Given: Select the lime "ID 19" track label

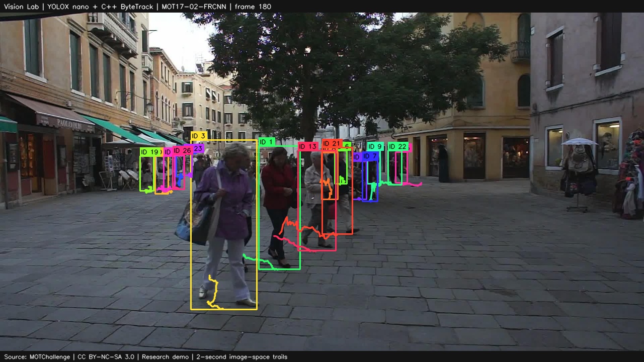Looking at the screenshot, I should coord(150,152).
